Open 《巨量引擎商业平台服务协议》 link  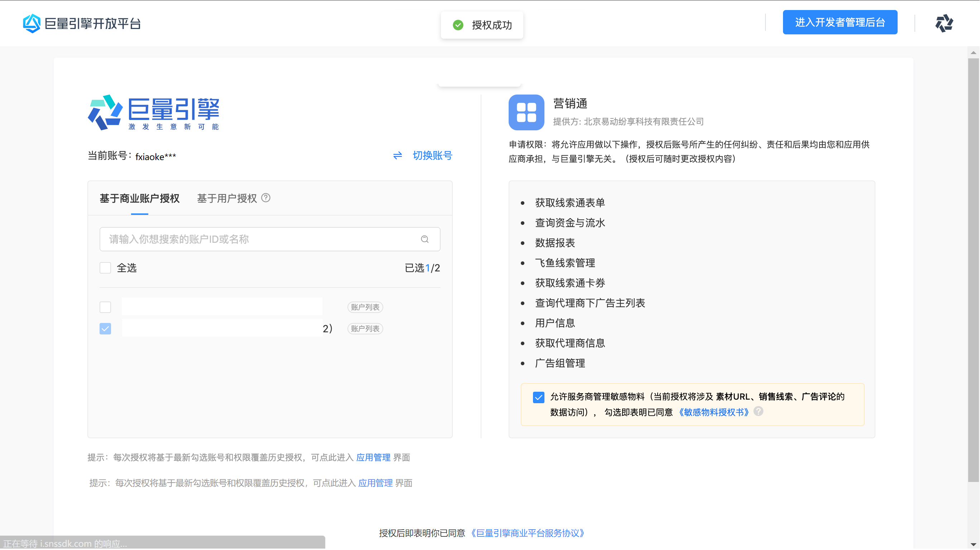click(527, 533)
